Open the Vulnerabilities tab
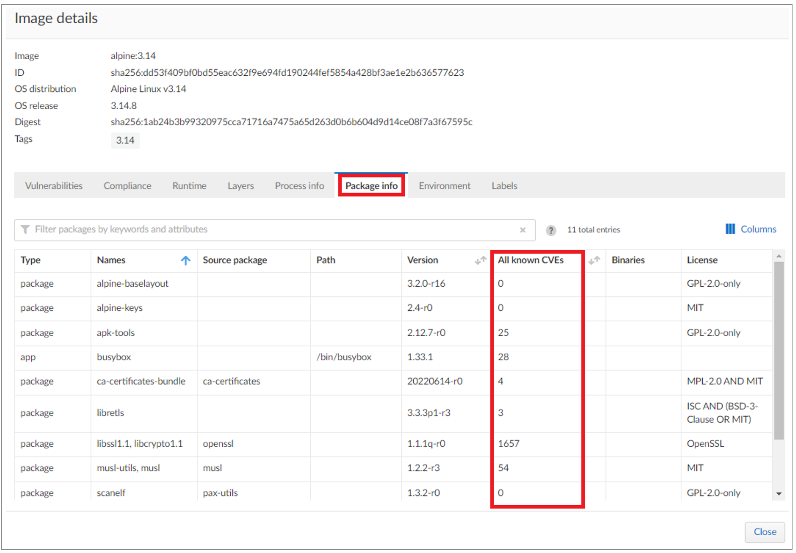Screen dimensions: 796x553 pyautogui.click(x=54, y=186)
